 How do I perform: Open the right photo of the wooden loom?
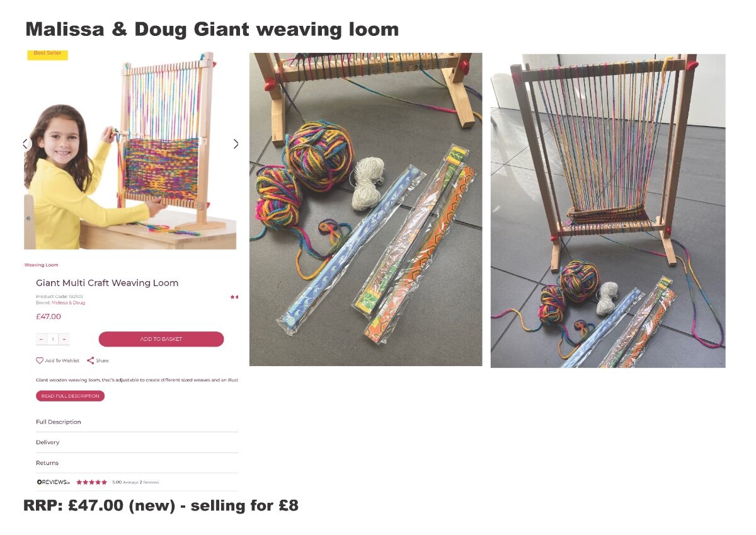coord(608,210)
